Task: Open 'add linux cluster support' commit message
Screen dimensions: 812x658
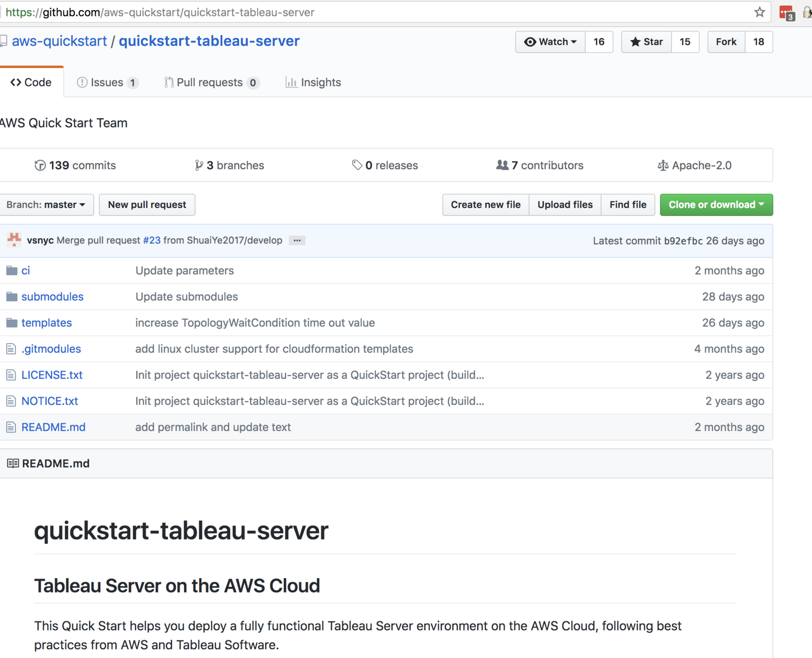Action: (x=274, y=349)
